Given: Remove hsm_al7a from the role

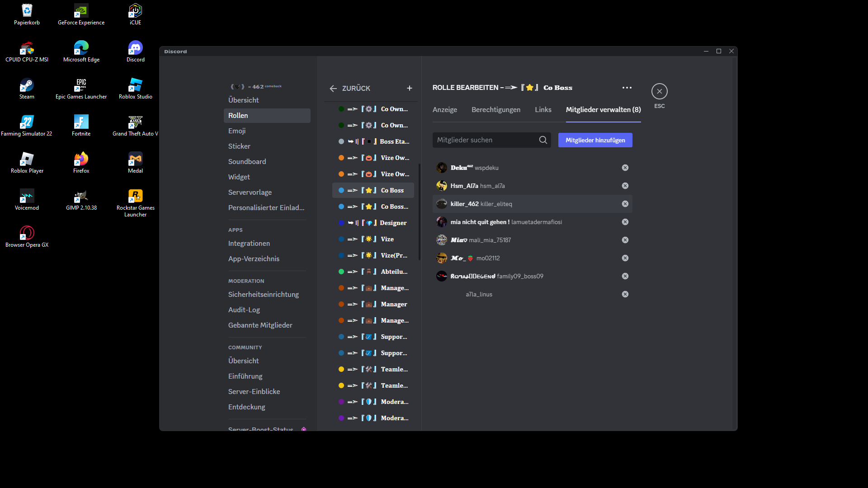Looking at the screenshot, I should click(x=625, y=186).
